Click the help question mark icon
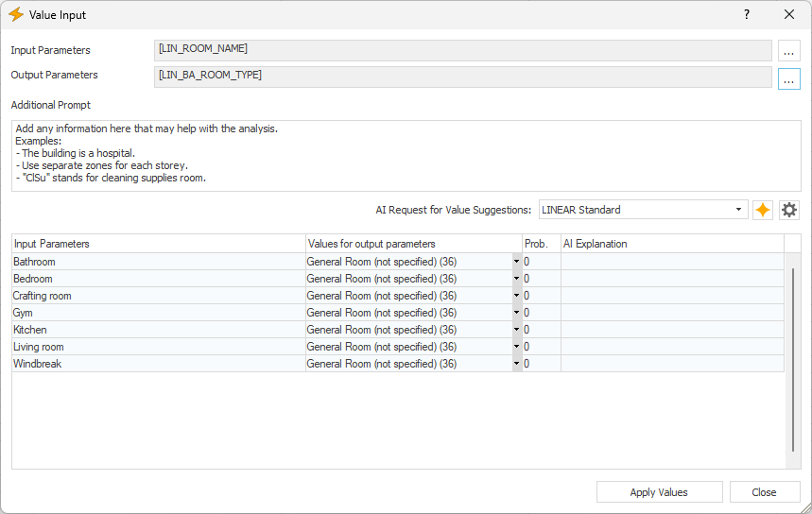The height and width of the screenshot is (514, 812). click(x=746, y=14)
